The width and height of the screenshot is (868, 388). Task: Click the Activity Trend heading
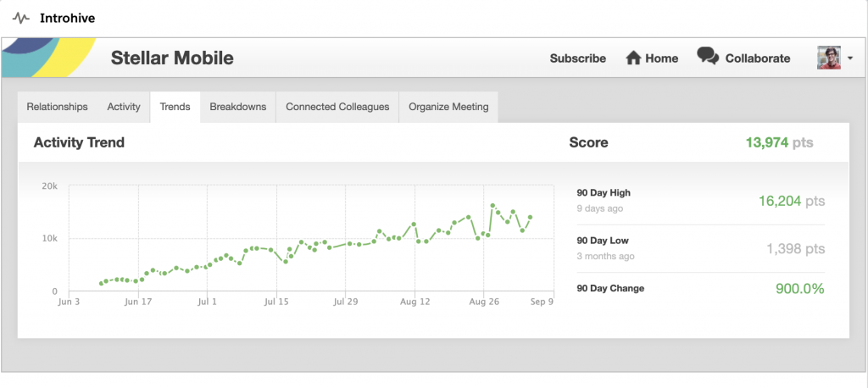(79, 142)
